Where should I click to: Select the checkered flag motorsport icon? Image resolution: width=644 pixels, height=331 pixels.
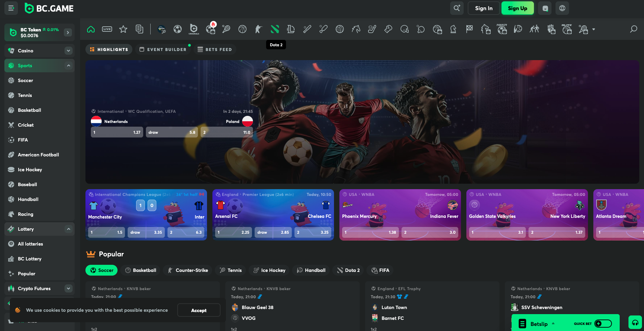(469, 29)
